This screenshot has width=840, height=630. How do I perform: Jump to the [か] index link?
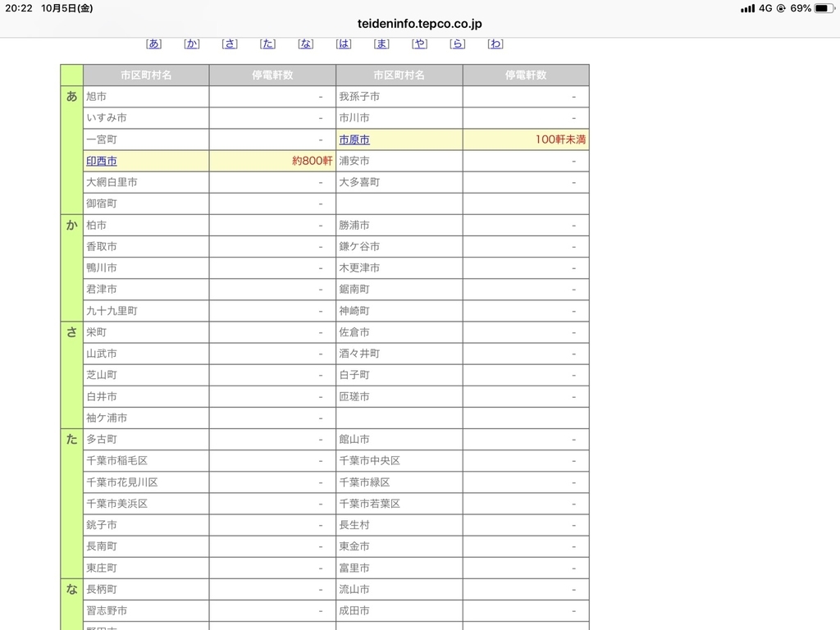(192, 44)
